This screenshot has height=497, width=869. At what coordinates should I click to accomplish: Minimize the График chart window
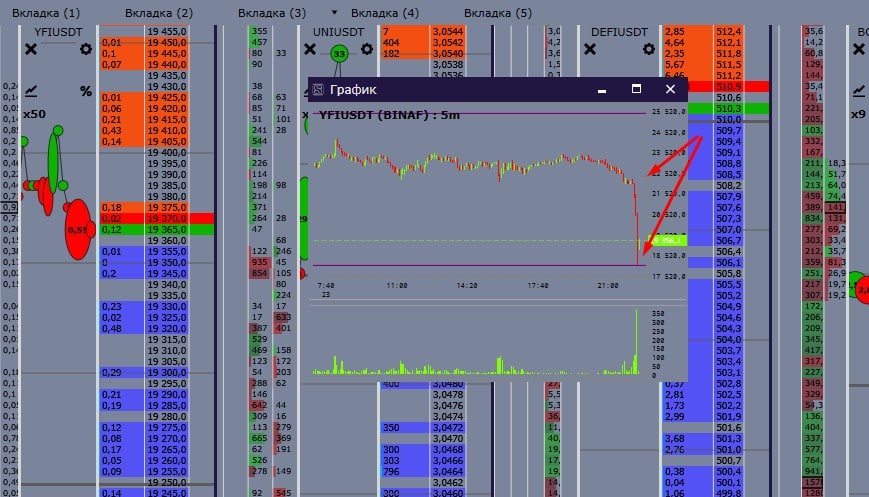(602, 90)
